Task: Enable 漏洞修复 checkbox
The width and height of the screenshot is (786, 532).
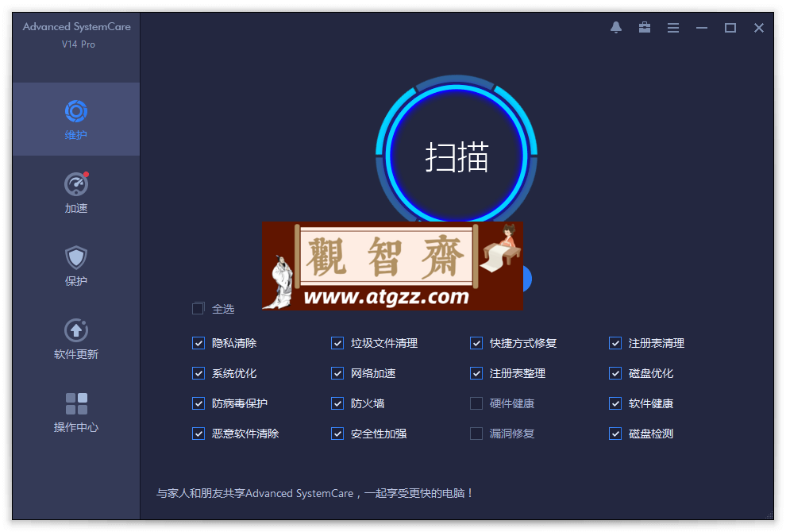Action: [x=476, y=434]
